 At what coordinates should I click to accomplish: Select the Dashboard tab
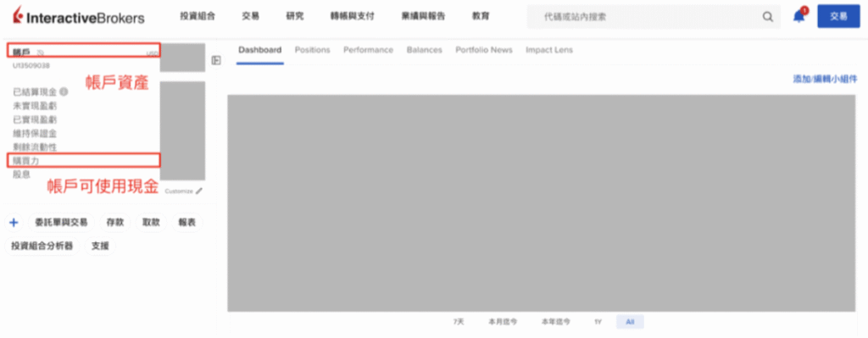259,50
